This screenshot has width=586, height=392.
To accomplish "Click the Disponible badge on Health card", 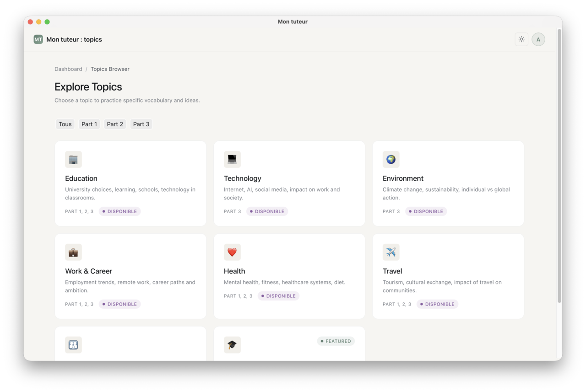I will coord(278,296).
